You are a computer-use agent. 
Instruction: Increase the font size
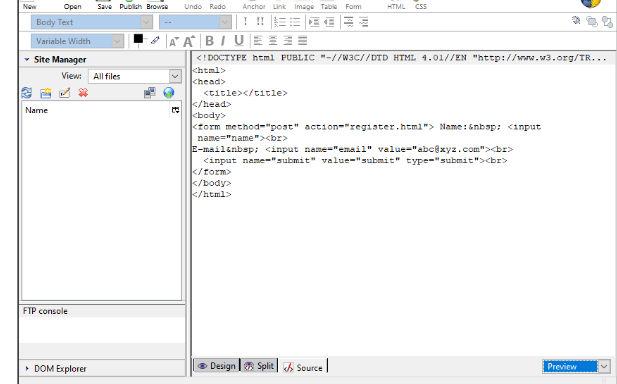click(189, 41)
